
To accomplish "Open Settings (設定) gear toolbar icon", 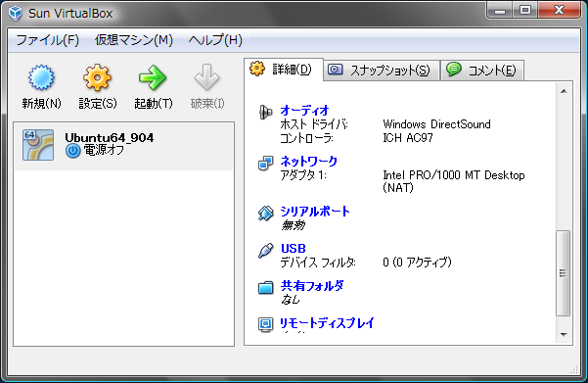I will point(97,77).
